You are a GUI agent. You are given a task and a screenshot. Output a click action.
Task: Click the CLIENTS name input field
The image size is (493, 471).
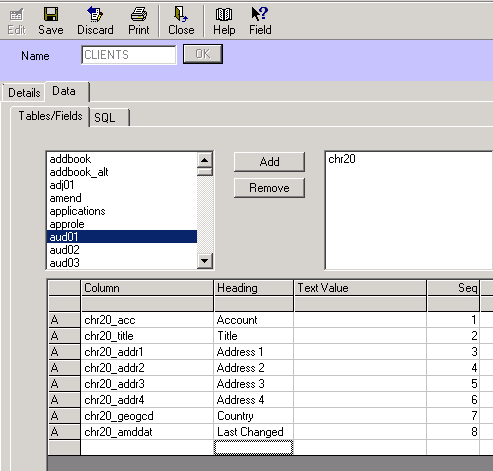tap(129, 55)
